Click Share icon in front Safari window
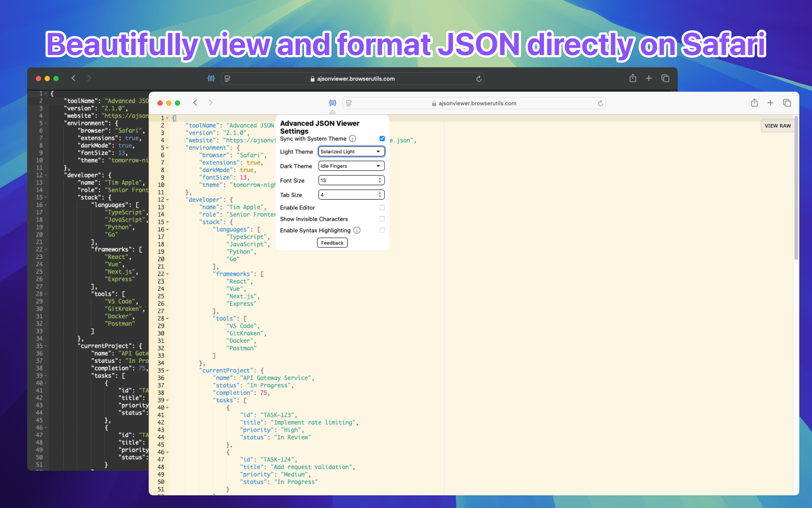 [754, 102]
